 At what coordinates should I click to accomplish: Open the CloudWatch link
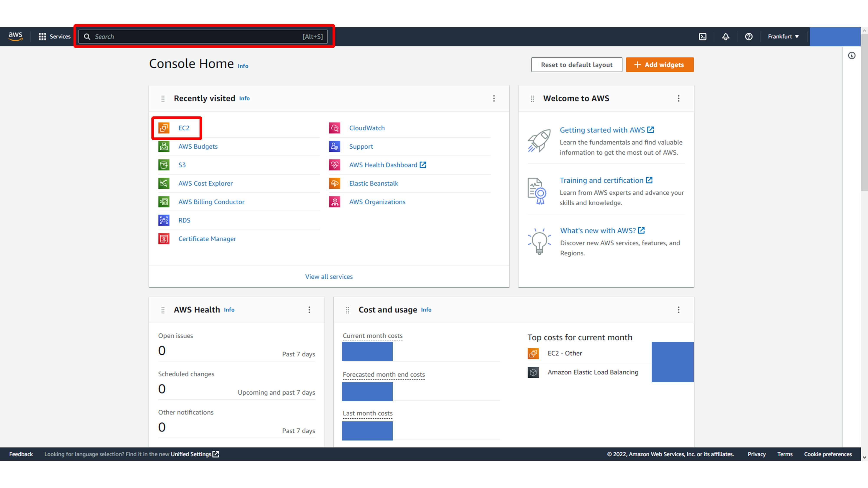367,128
